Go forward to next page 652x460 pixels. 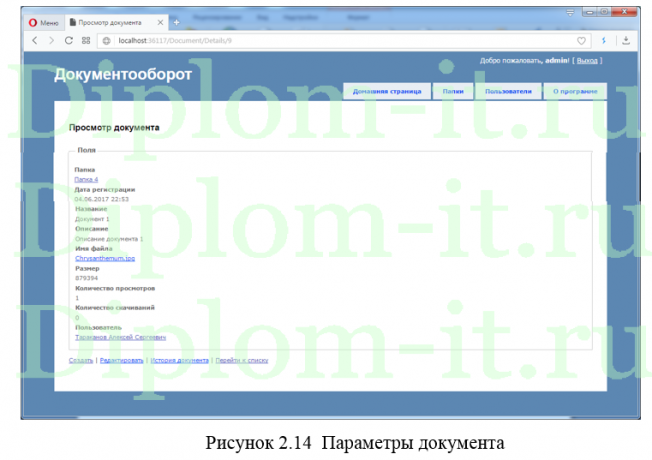pyautogui.click(x=52, y=40)
